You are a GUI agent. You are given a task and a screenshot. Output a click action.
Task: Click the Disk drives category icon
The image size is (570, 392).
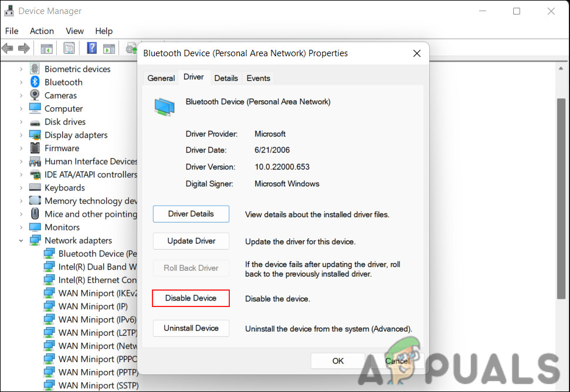pyautogui.click(x=34, y=121)
